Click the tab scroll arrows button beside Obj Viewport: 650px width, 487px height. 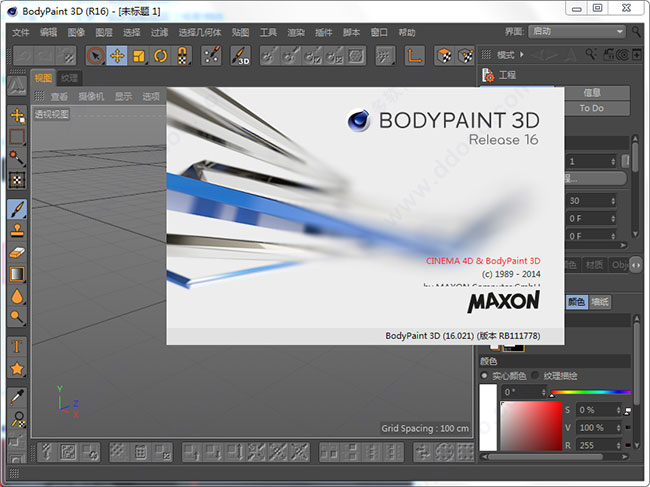point(636,265)
